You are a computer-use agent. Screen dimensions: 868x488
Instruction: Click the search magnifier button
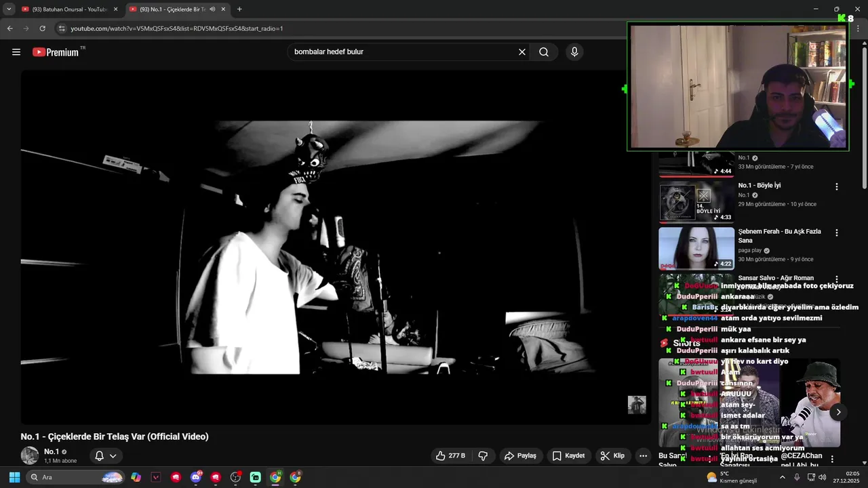544,52
